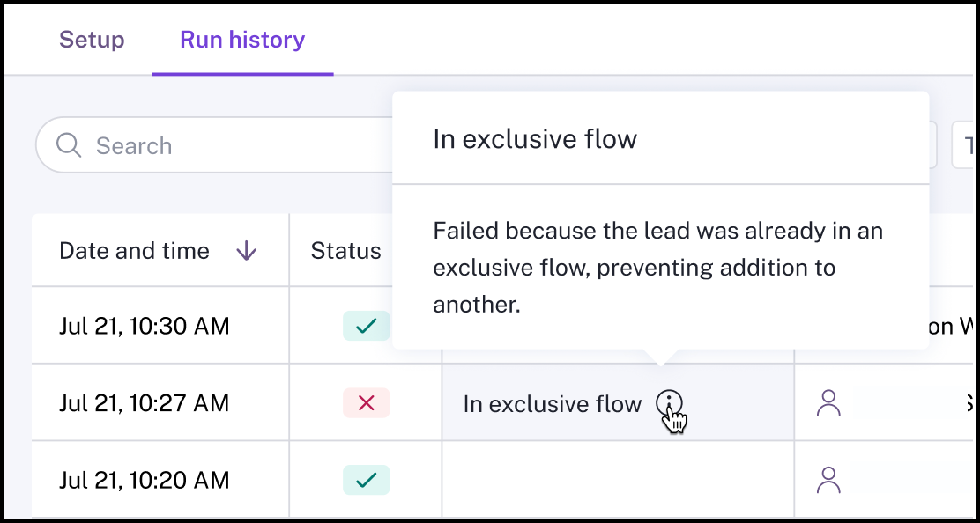This screenshot has height=523, width=980.
Task: Click the sort descending arrow icon
Action: [x=246, y=251]
